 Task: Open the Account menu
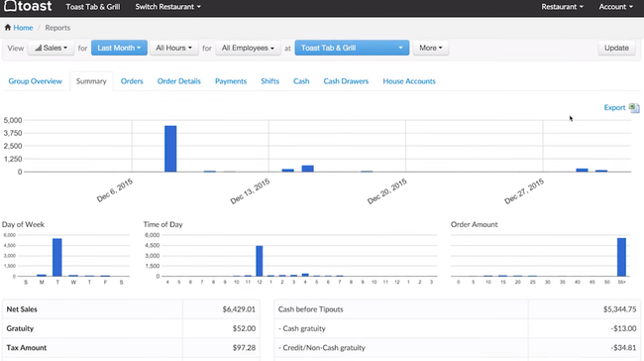[x=615, y=7]
